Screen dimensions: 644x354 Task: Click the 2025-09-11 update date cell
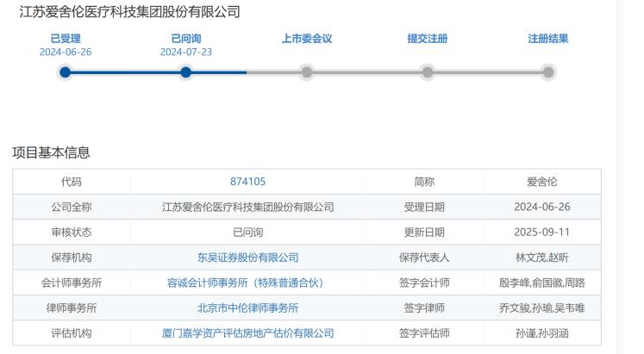541,233
